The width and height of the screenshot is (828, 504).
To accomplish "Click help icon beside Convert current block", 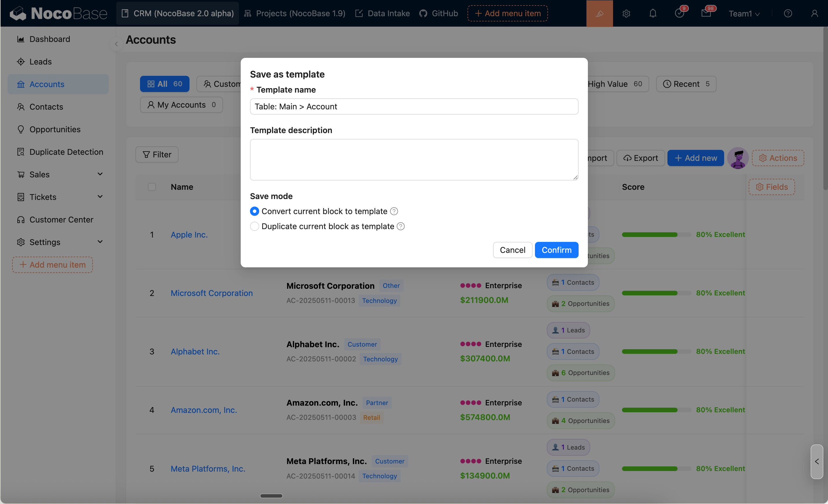I will point(394,211).
